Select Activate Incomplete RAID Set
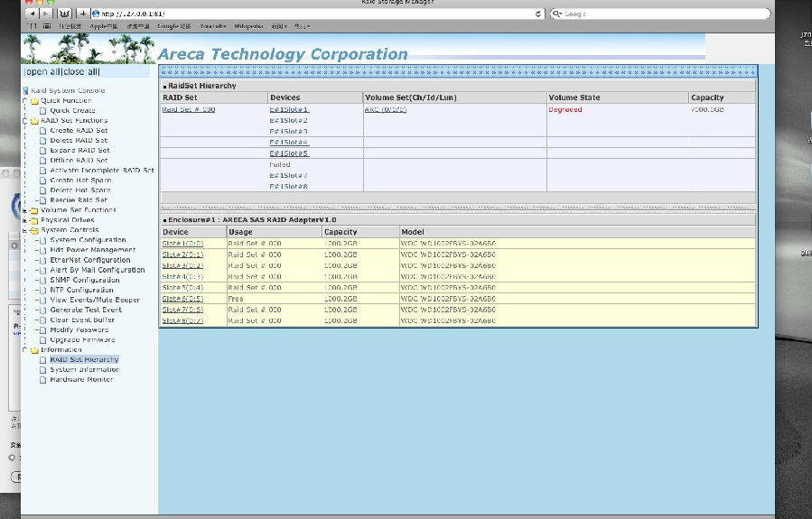 point(102,171)
